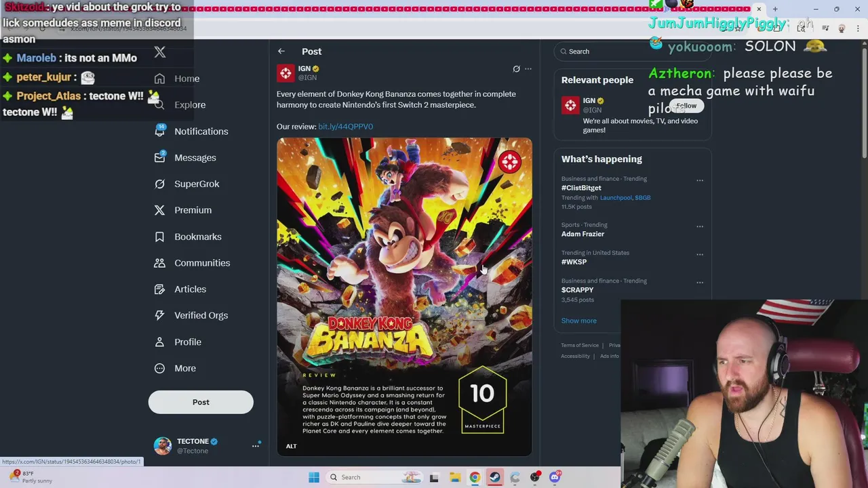Open more options for #WKSP trend
Screen dimensions: 868x488
tap(700, 254)
